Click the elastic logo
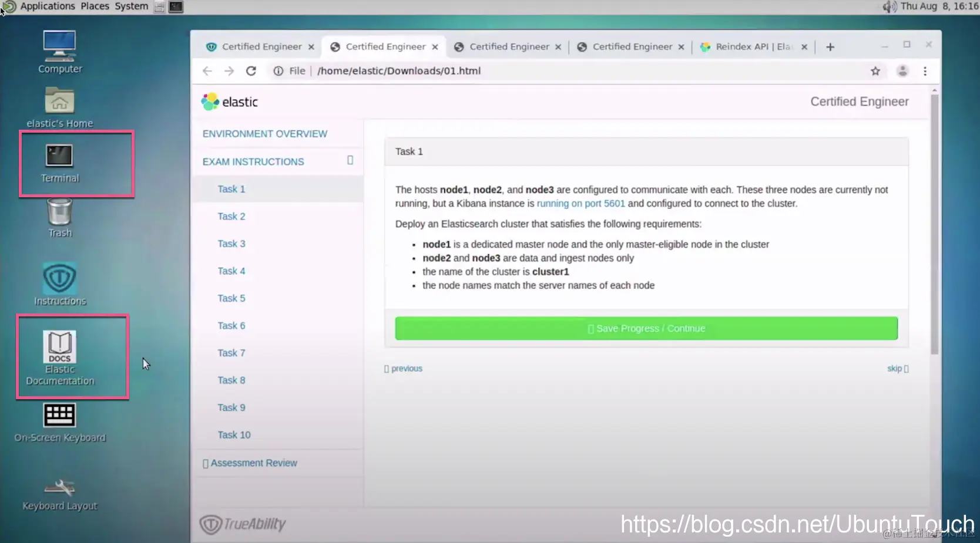Viewport: 980px width, 543px height. pos(230,102)
